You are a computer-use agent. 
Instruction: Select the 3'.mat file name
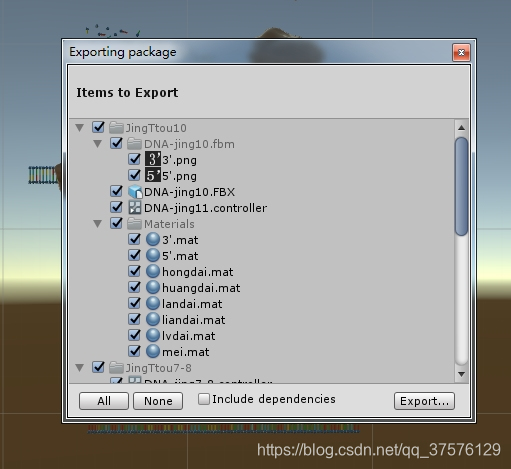[x=180, y=240]
